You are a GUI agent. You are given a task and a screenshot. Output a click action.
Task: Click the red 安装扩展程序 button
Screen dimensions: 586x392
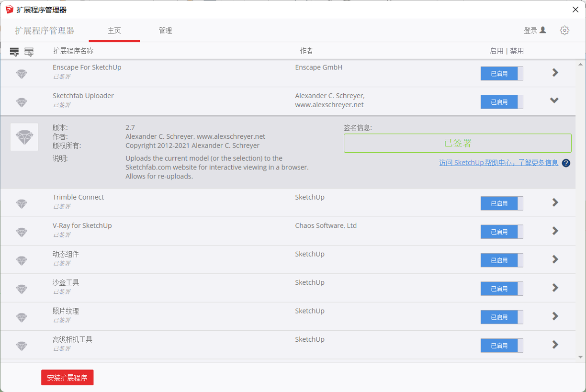[x=68, y=378]
